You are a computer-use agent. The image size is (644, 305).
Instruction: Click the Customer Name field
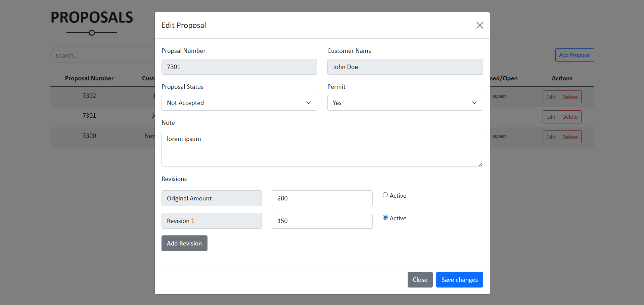(405, 67)
